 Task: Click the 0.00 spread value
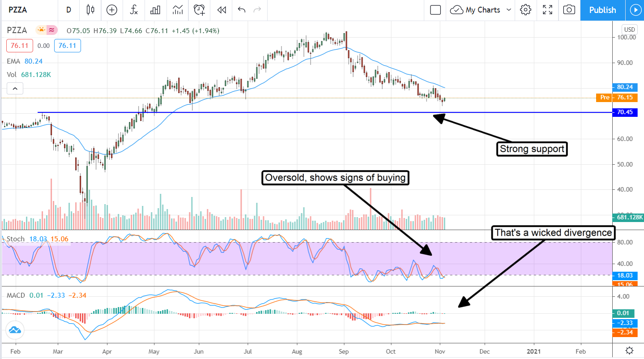[x=43, y=46]
